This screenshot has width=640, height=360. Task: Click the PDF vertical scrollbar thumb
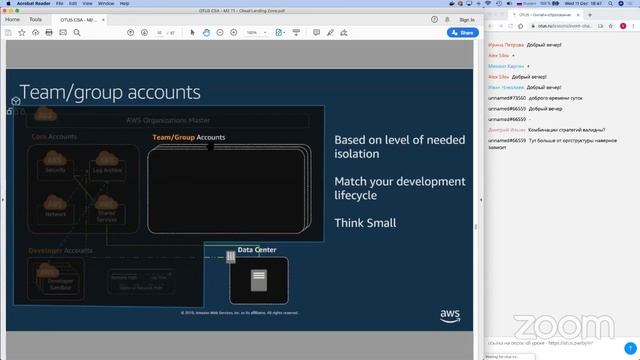[x=476, y=227]
